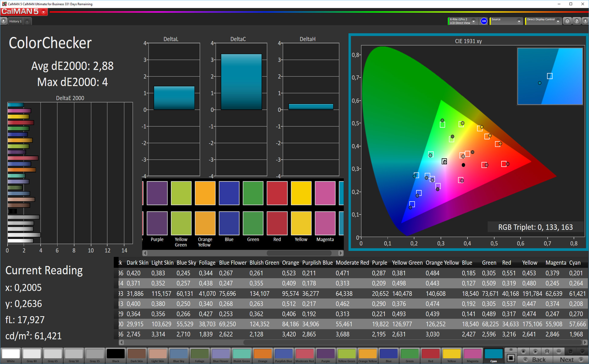Open Direct Display Control dropdown

[x=558, y=21]
